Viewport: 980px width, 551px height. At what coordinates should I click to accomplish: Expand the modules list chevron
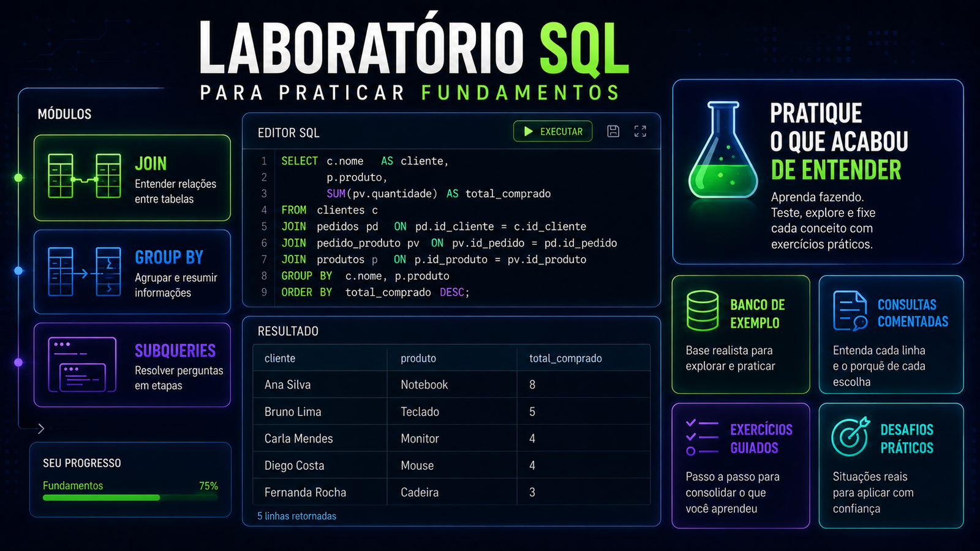(x=40, y=429)
